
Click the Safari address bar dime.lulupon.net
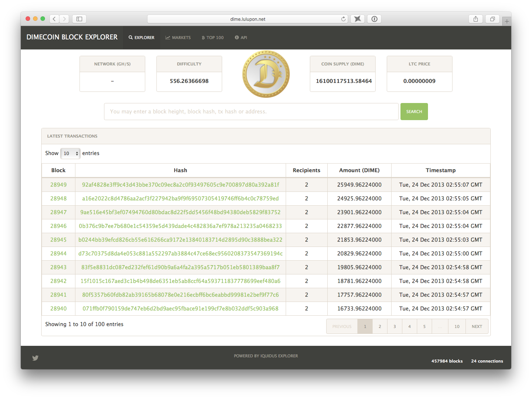(x=248, y=19)
